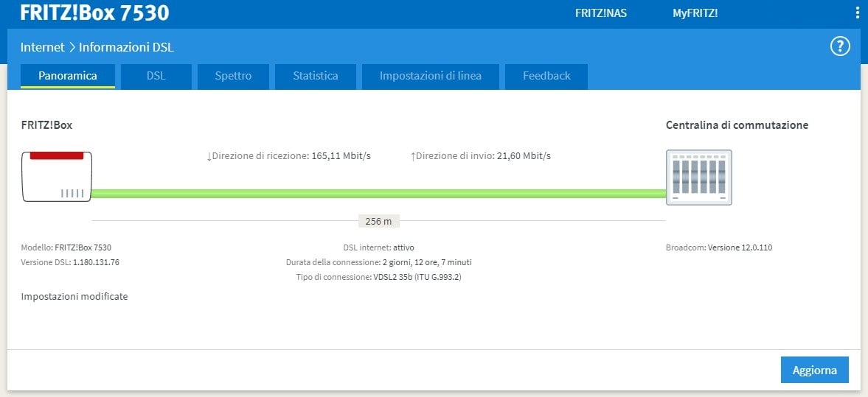Click the FRITZ!Box router device icon

pos(57,176)
